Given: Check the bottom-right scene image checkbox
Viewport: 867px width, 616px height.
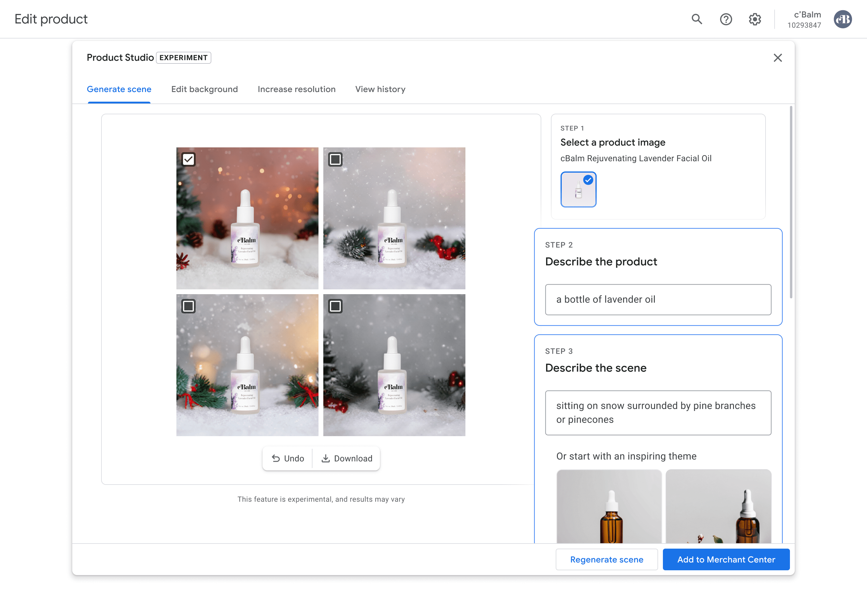Looking at the screenshot, I should (x=335, y=306).
